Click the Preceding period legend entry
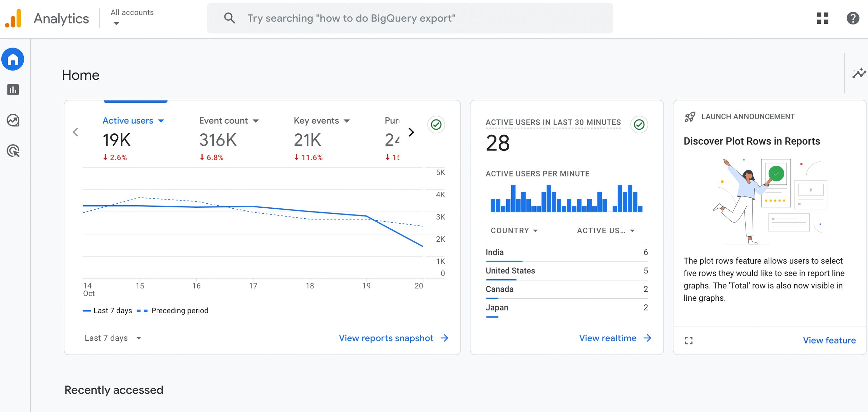Viewport: 868px width, 412px height. (x=173, y=311)
